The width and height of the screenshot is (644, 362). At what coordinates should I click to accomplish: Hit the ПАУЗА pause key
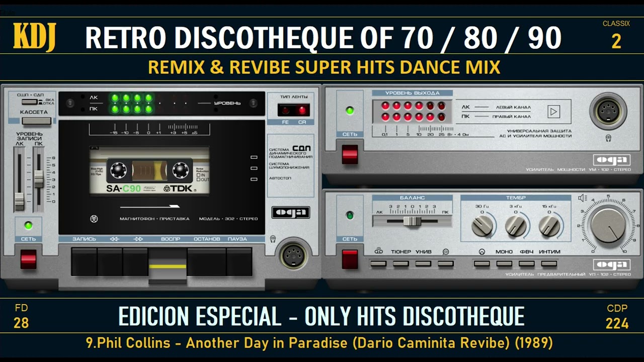[239, 261]
